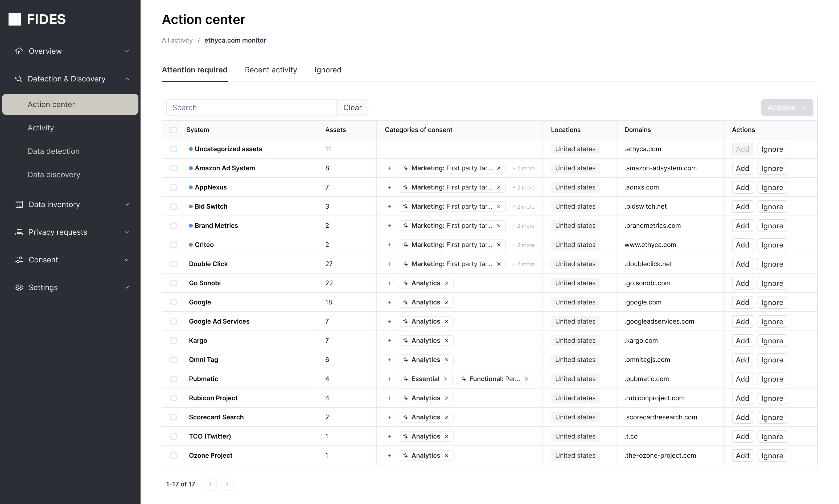Select Uncategorized assets row checkbox
This screenshot has width=839, height=504.
click(174, 149)
